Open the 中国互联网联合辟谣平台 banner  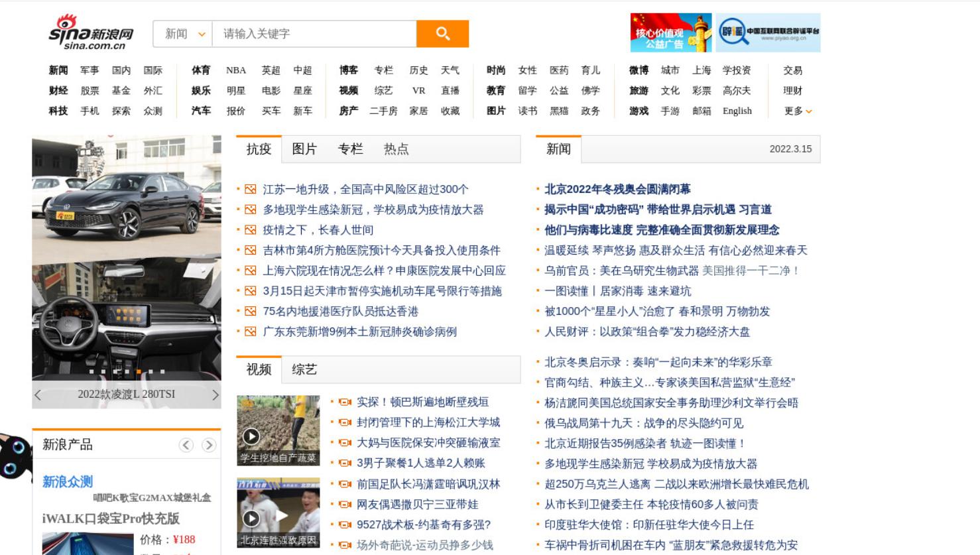[768, 32]
